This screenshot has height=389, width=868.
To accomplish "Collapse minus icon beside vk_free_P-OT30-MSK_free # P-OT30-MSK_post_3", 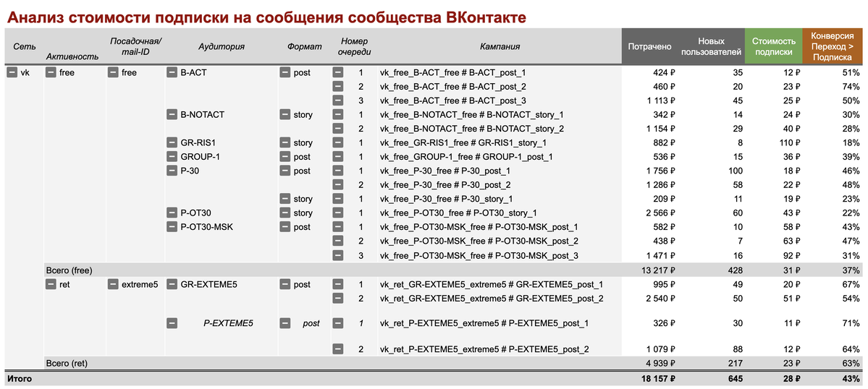I will coord(337,255).
